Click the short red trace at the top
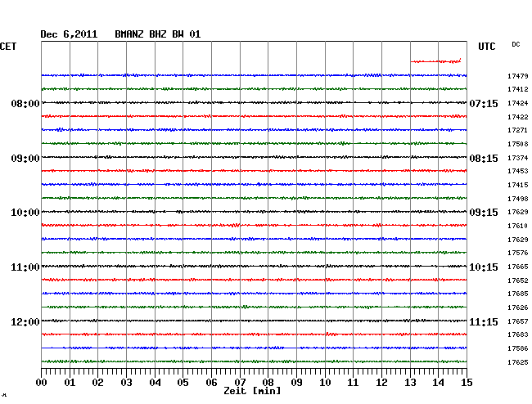This screenshot has height=404, width=532. coord(435,61)
